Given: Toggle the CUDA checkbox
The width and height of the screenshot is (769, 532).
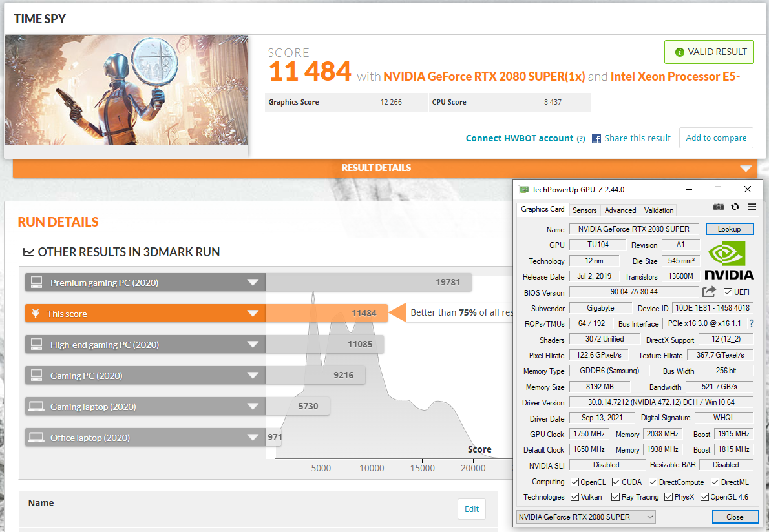Looking at the screenshot, I should (x=616, y=482).
